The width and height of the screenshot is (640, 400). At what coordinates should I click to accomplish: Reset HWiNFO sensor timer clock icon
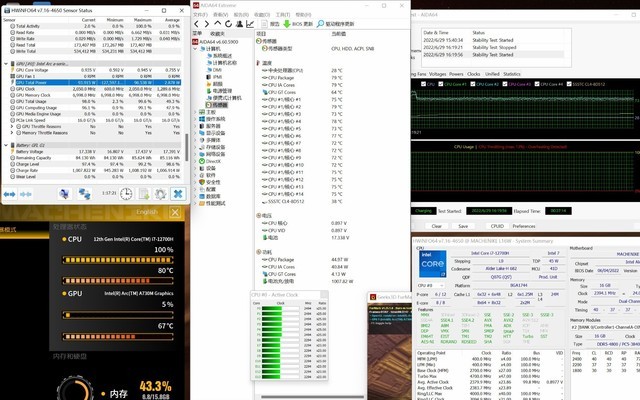(126, 194)
